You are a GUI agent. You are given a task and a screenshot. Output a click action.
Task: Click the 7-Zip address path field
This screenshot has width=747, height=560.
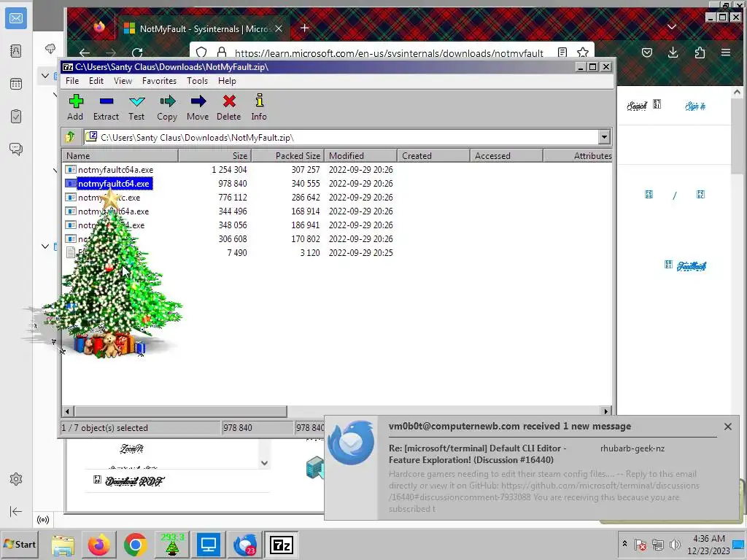[x=341, y=137]
